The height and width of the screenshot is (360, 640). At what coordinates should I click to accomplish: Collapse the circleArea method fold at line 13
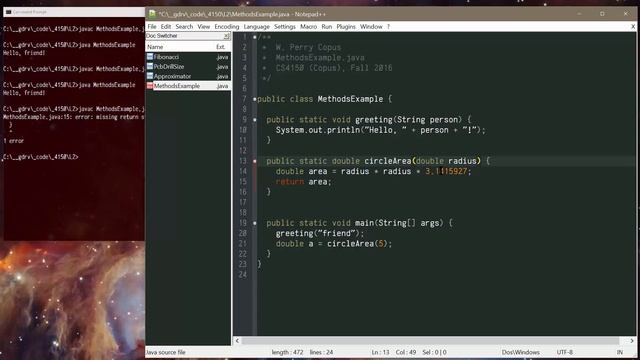click(255, 161)
